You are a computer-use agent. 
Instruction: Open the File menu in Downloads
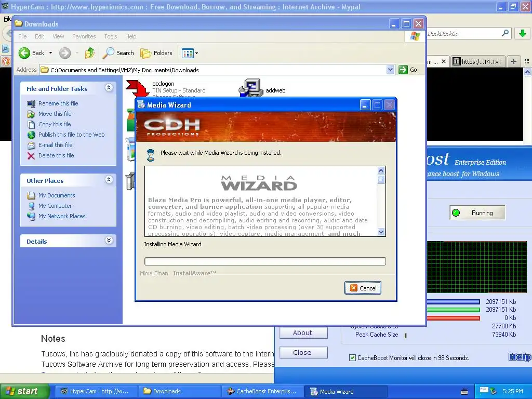pos(22,36)
